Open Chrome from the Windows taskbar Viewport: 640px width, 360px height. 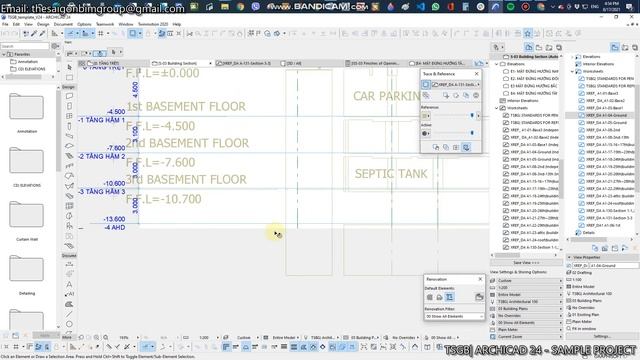240,7
